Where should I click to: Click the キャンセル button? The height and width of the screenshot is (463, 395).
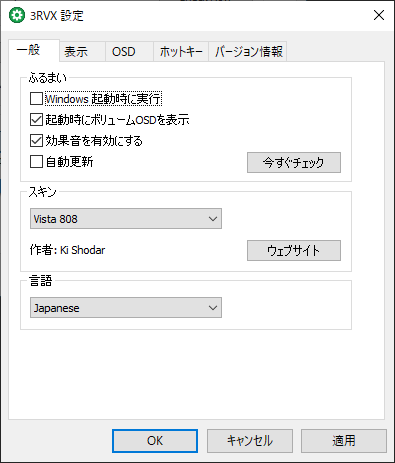coord(250,441)
